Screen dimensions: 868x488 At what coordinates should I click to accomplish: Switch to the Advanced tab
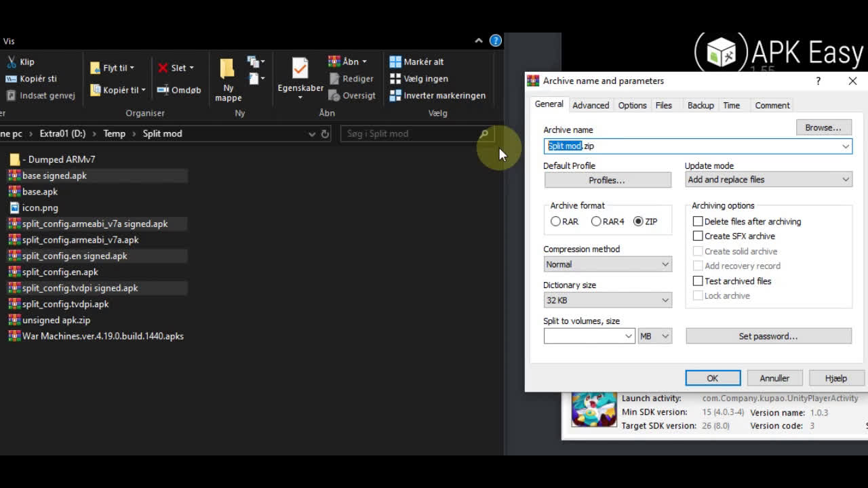(x=590, y=105)
